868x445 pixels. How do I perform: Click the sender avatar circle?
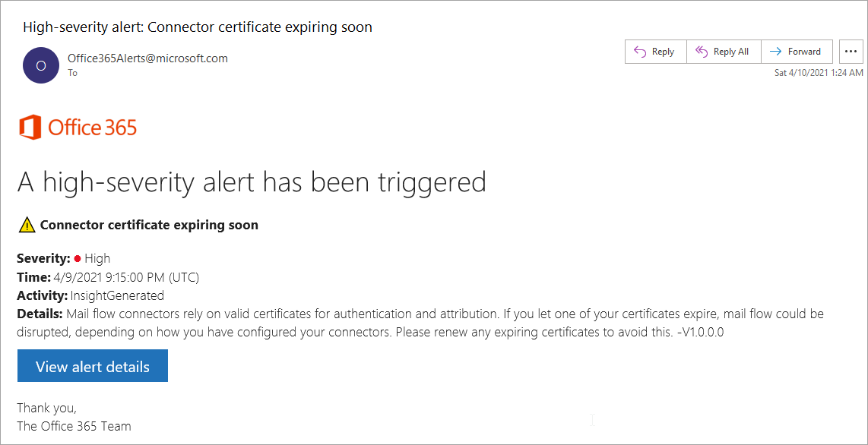tap(41, 65)
